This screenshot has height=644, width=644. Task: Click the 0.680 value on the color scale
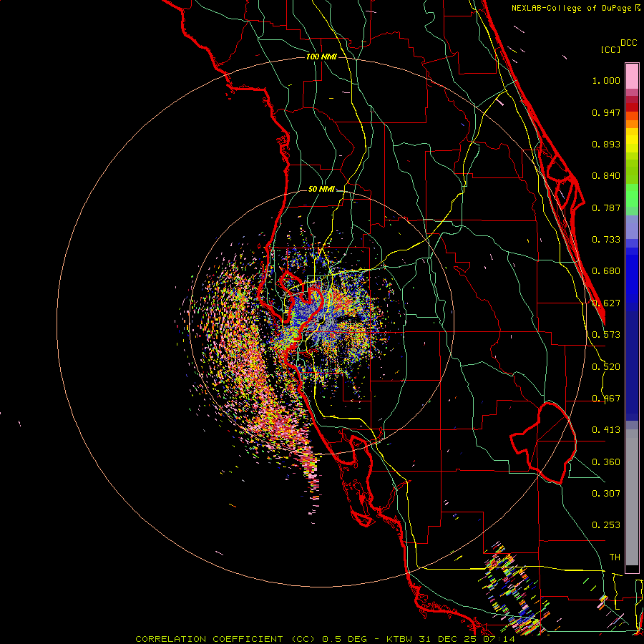pyautogui.click(x=606, y=271)
